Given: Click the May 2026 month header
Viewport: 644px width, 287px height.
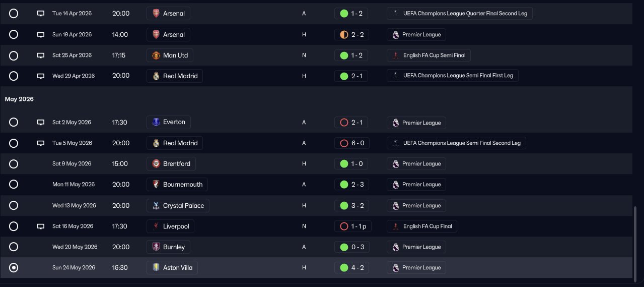Looking at the screenshot, I should tap(19, 99).
